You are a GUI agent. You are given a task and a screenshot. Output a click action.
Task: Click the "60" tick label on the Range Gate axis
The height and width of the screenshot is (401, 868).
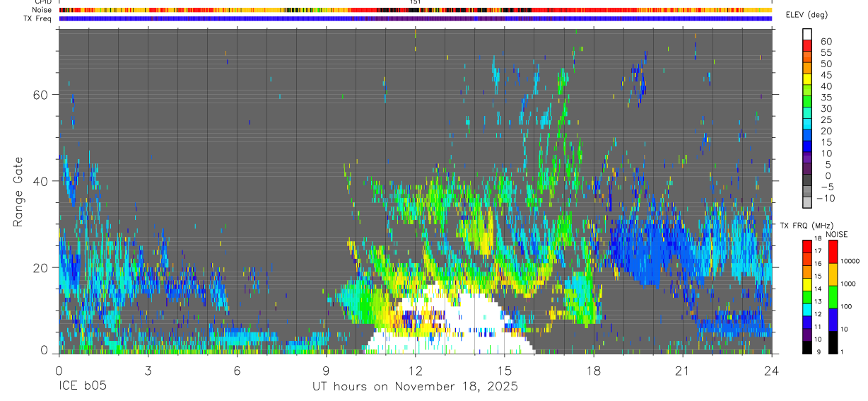coord(40,95)
